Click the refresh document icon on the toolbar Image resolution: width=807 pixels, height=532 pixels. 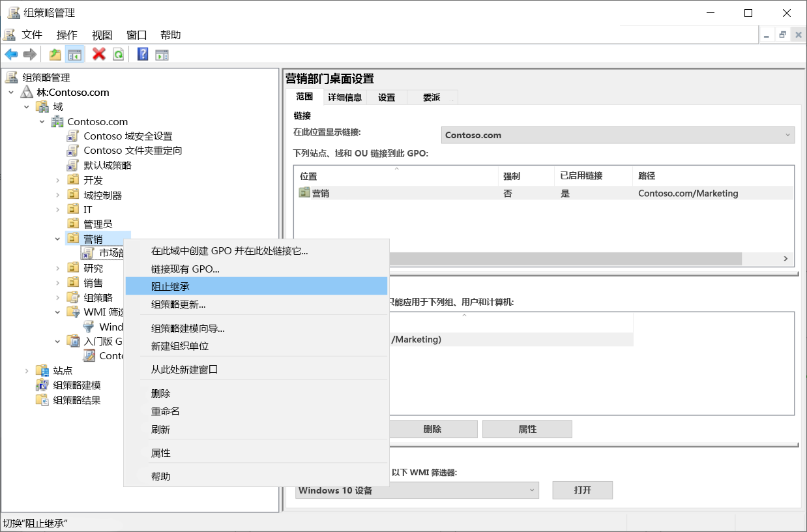(x=117, y=54)
